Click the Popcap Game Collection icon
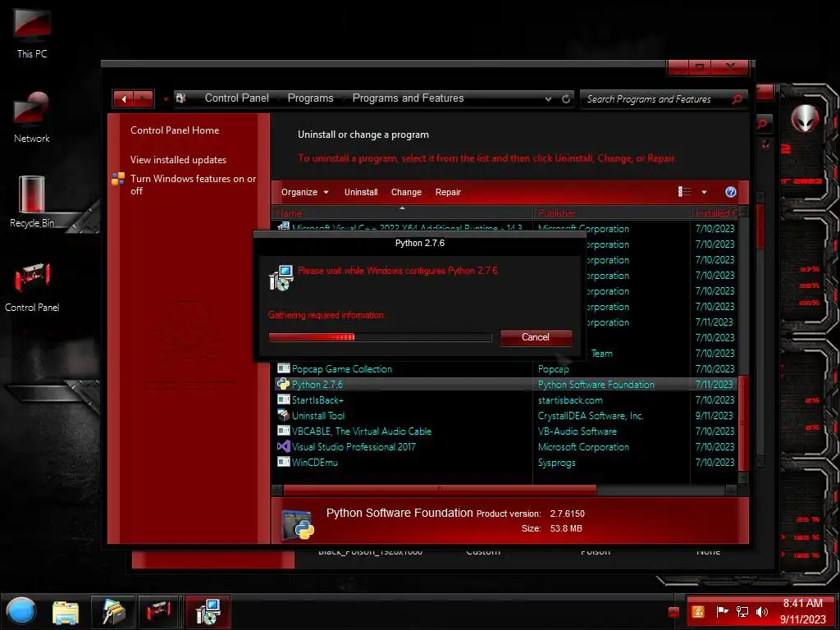Screen dimensions: 840x630 [283, 368]
